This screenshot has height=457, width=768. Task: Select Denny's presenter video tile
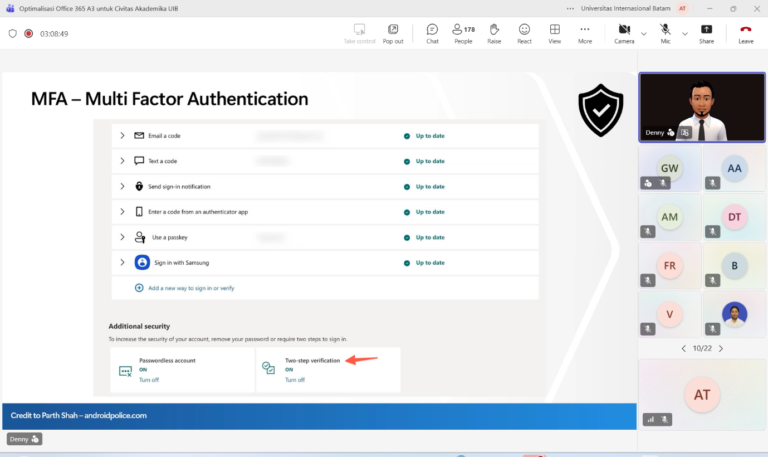pos(702,107)
